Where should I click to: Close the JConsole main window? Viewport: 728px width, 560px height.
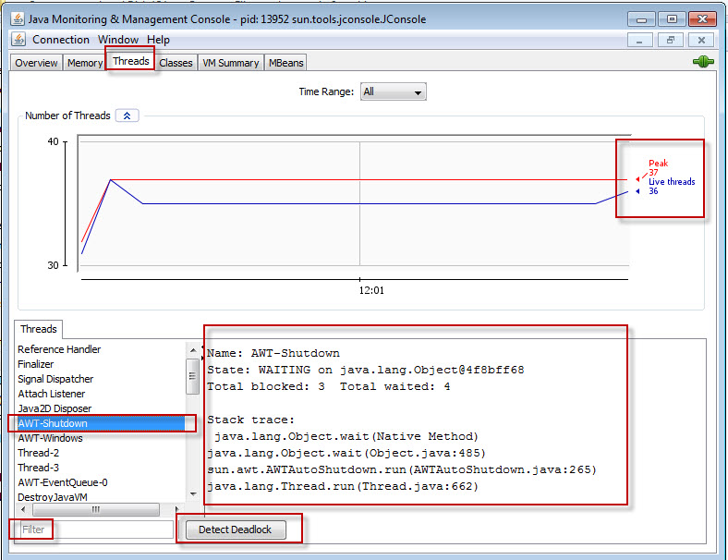(x=702, y=19)
